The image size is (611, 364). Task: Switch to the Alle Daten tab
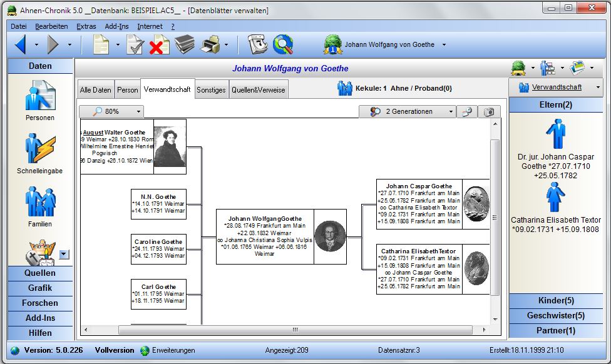pyautogui.click(x=95, y=89)
